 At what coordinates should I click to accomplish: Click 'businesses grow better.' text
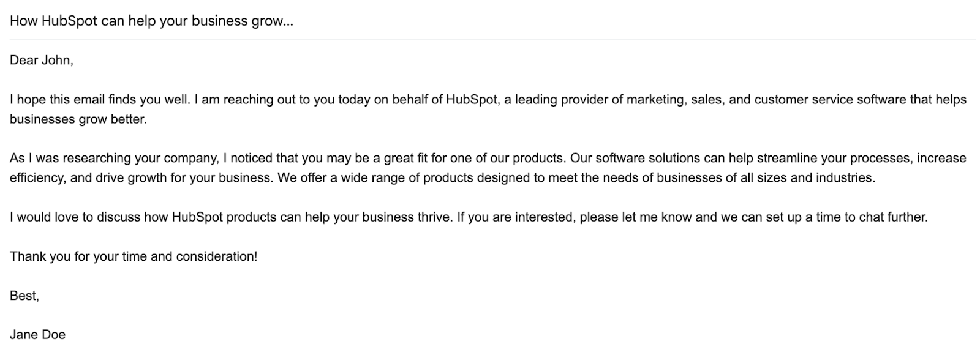(78, 119)
